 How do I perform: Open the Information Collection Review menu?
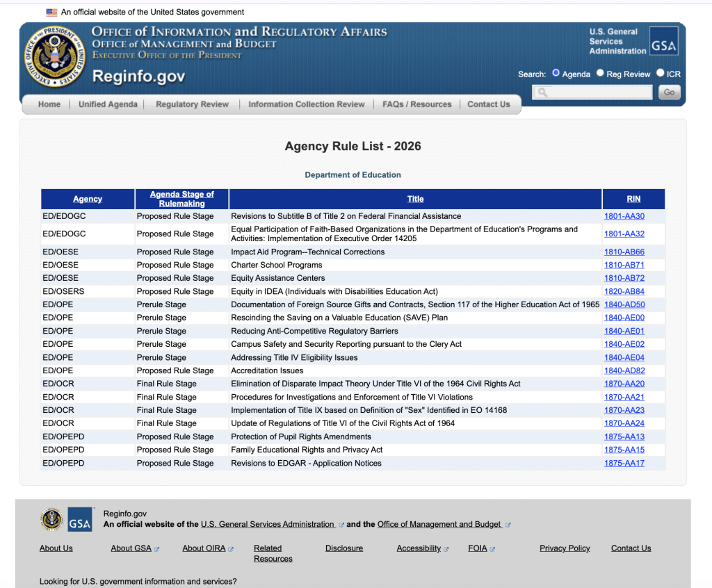(x=307, y=104)
